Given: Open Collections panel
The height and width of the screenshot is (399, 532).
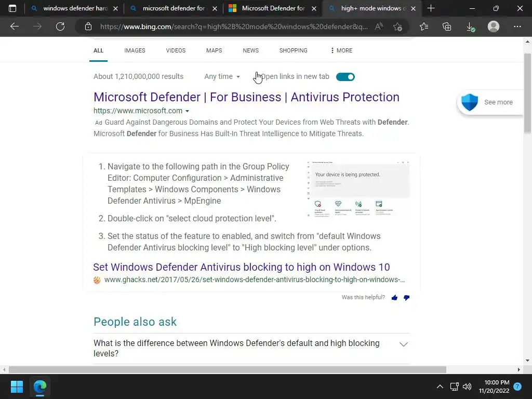Looking at the screenshot, I should 447,26.
